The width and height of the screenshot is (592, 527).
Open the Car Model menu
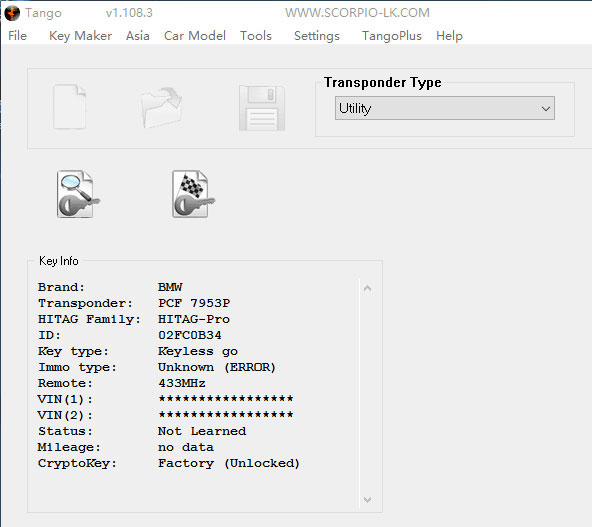click(195, 36)
